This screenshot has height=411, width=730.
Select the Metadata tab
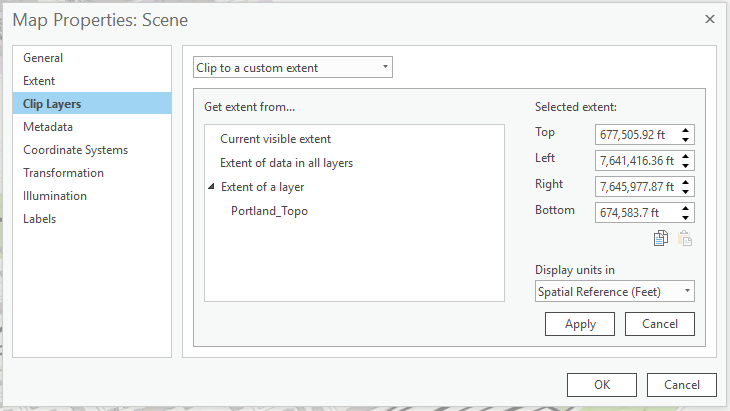(48, 127)
